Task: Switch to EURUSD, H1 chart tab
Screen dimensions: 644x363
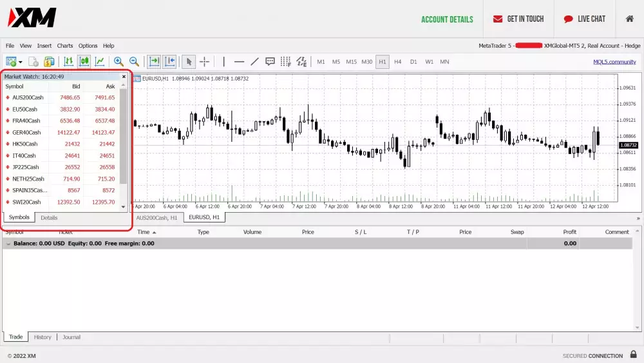Action: 204,217
